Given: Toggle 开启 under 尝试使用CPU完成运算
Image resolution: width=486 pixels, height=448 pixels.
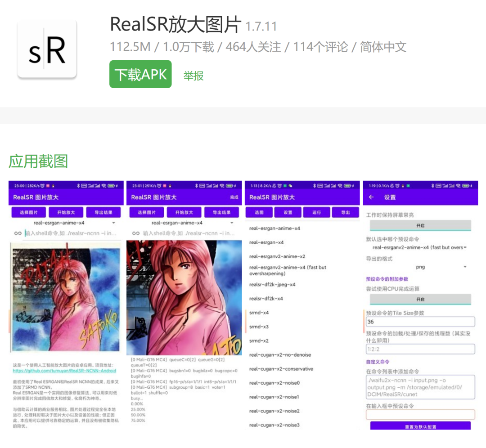Looking at the screenshot, I should tap(420, 299).
